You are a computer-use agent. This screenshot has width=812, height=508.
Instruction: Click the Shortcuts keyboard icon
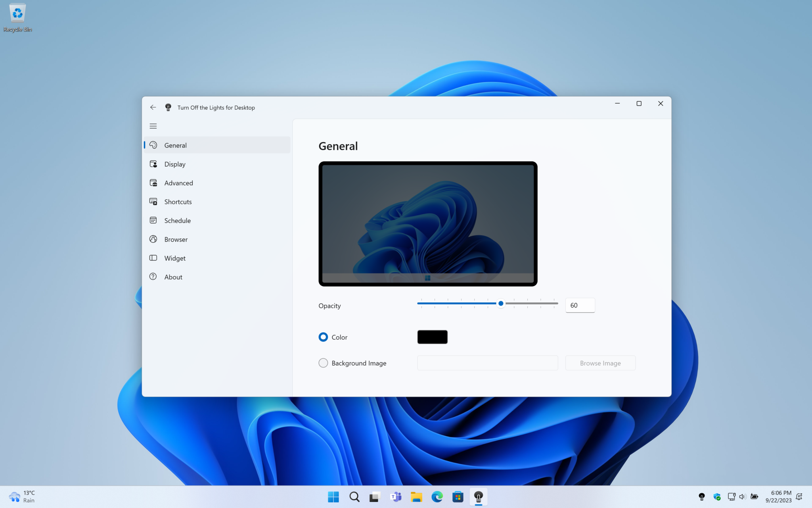[x=153, y=202]
